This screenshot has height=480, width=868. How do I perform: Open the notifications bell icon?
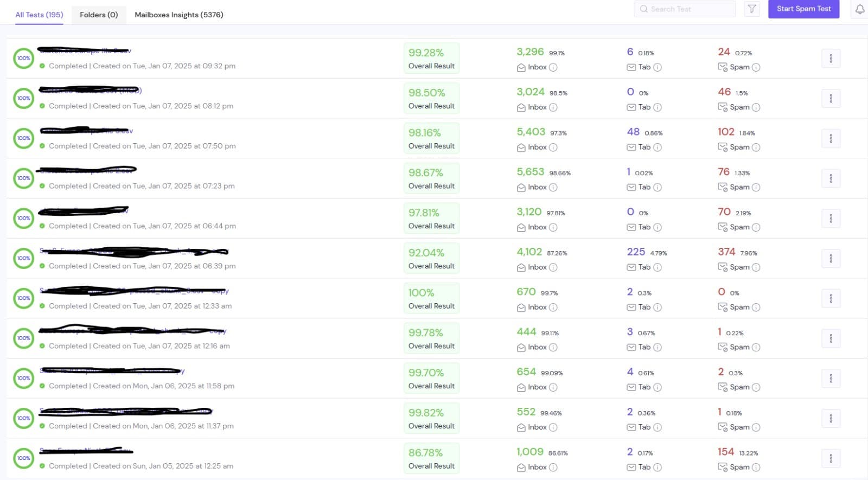click(x=860, y=9)
